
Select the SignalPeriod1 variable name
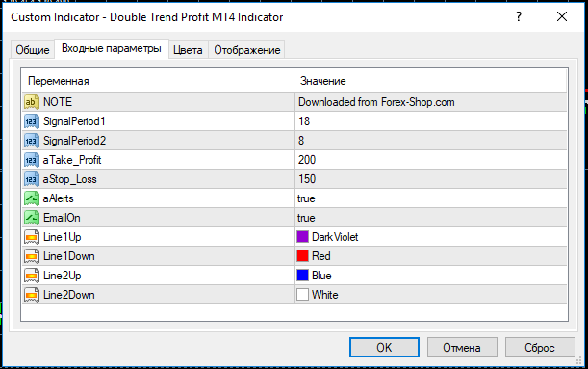click(74, 121)
